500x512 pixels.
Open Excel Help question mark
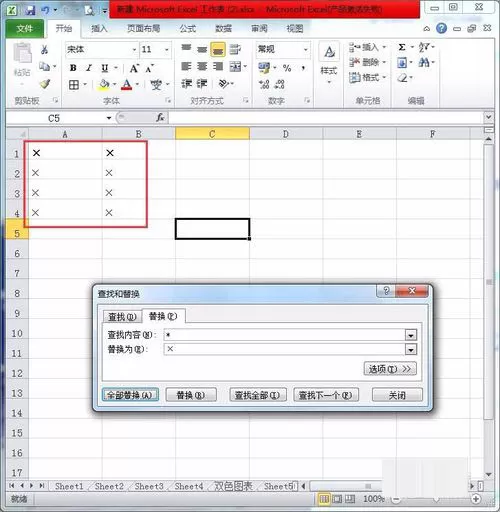pos(441,29)
